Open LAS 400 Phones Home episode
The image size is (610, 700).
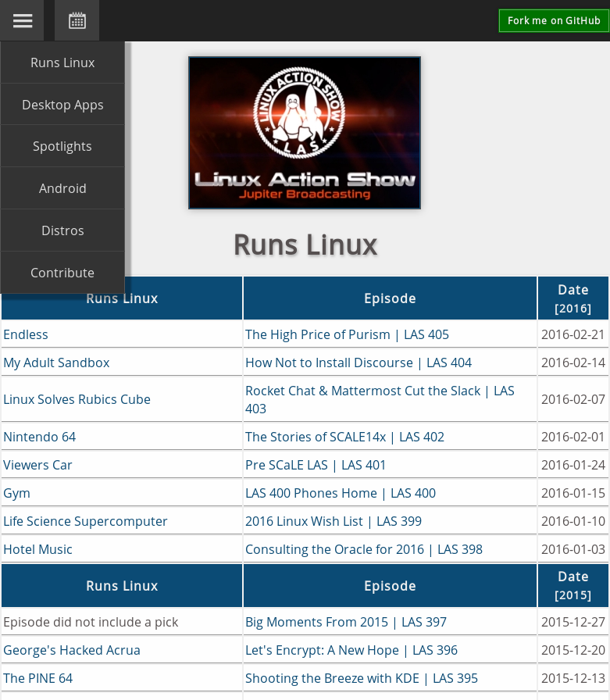341,493
